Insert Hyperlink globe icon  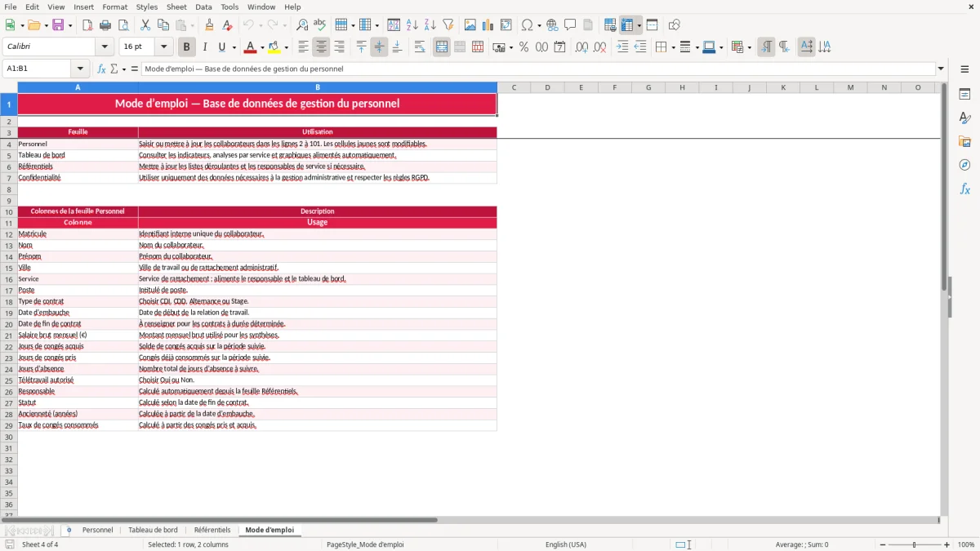[552, 25]
